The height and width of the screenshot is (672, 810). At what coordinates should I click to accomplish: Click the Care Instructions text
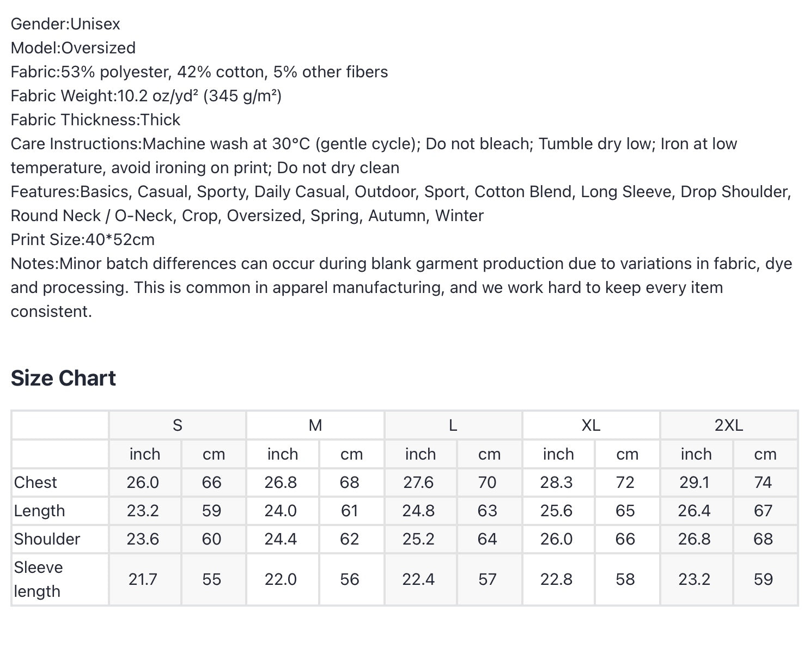[374, 156]
